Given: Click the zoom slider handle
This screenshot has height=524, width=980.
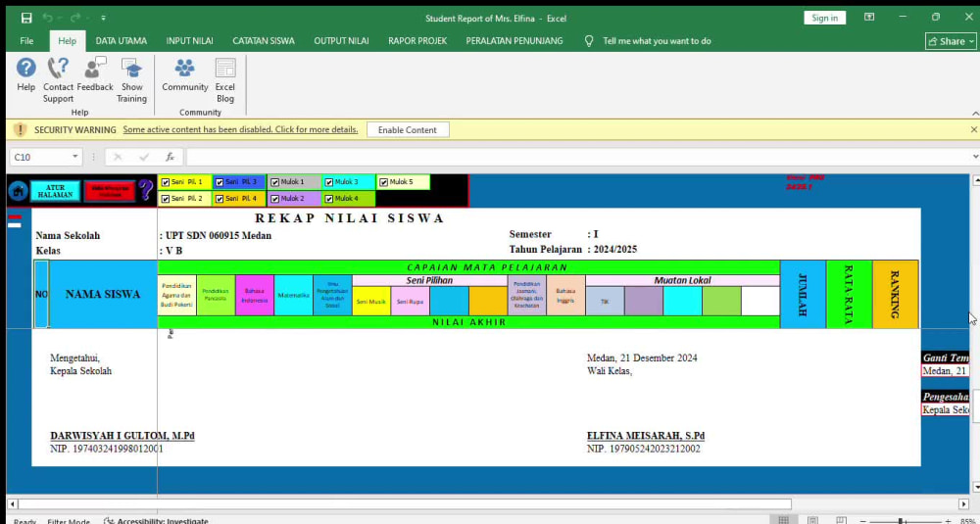Looking at the screenshot, I should [x=901, y=521].
